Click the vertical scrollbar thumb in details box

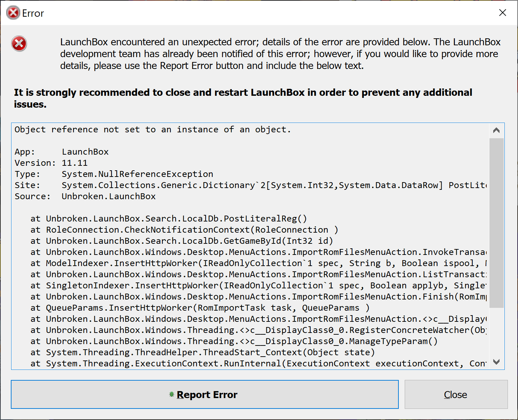[x=496, y=223]
